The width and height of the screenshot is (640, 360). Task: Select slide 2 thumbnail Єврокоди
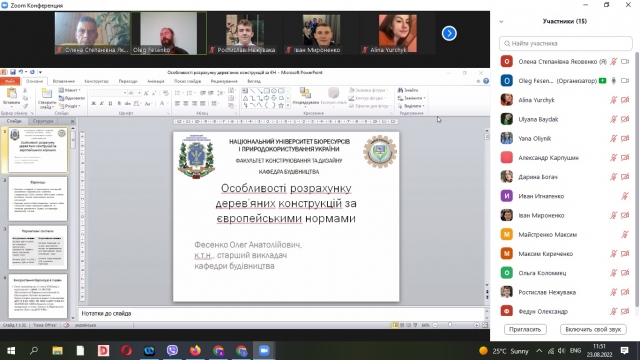(x=38, y=199)
